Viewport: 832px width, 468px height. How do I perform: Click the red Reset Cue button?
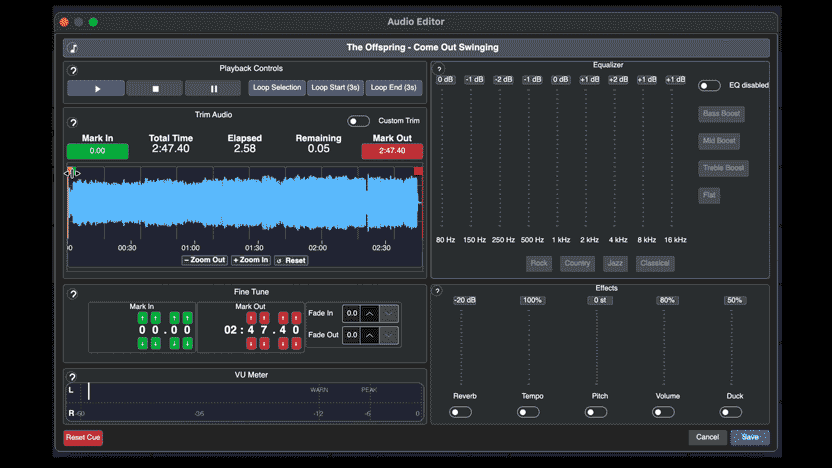pyautogui.click(x=83, y=438)
